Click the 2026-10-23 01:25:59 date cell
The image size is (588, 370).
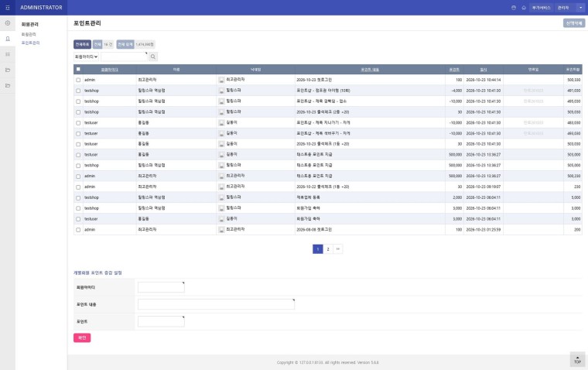[484, 229]
